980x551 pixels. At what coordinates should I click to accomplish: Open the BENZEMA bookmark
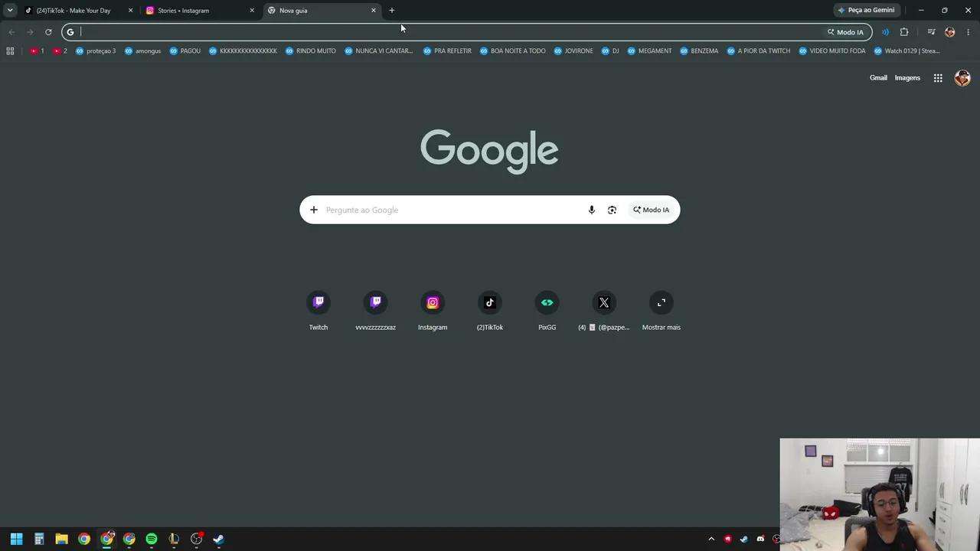click(x=699, y=51)
